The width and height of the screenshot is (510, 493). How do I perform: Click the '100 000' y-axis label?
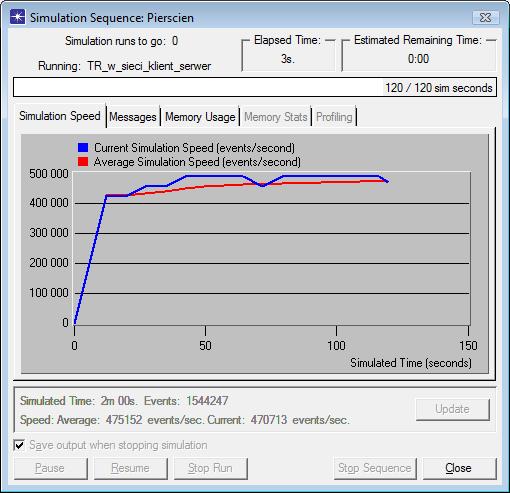pyautogui.click(x=49, y=293)
